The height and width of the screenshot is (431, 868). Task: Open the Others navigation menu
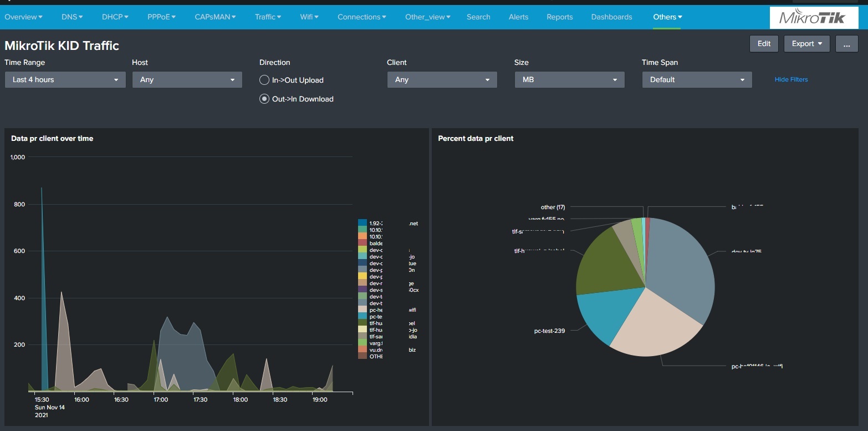click(x=667, y=17)
